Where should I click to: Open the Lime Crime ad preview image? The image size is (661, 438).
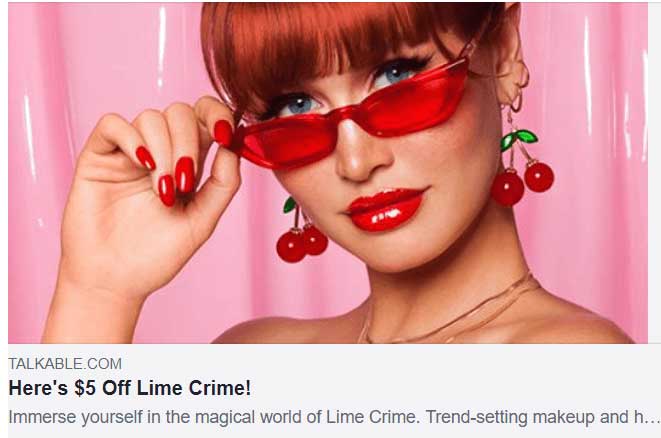[x=328, y=173]
